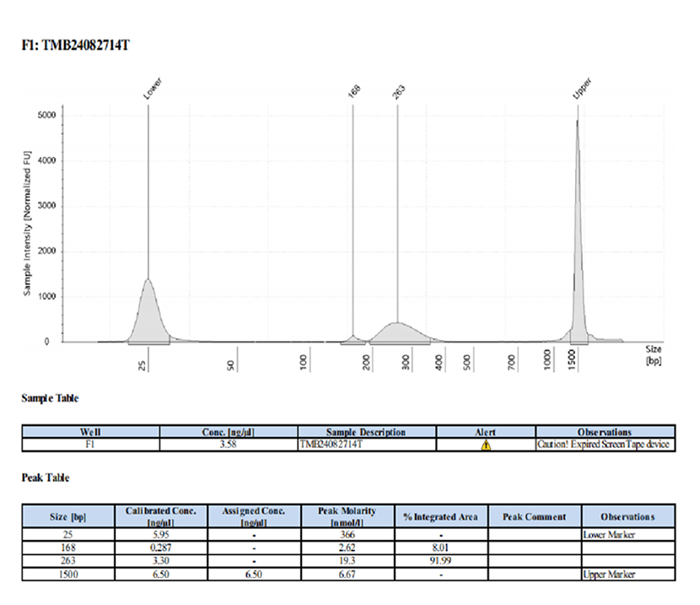Viewport: 700px width, 605px height.
Task: Click '6.50' in the Assigned Conc. column
Action: [254, 574]
